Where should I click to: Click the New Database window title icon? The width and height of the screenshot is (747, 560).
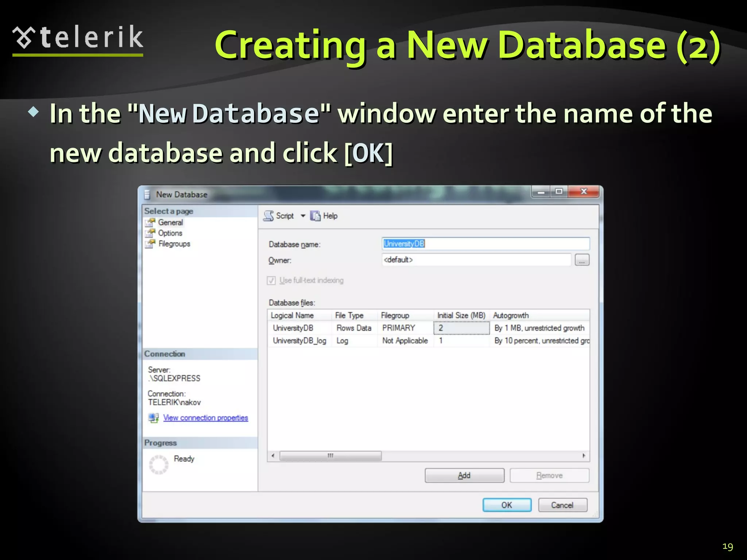pyautogui.click(x=147, y=195)
